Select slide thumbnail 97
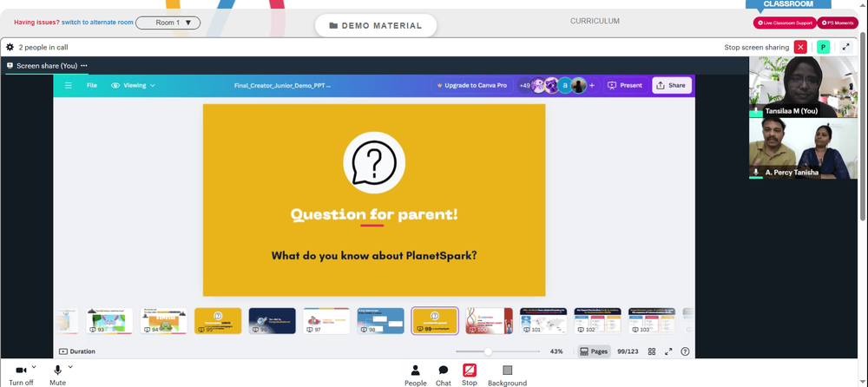 (326, 321)
